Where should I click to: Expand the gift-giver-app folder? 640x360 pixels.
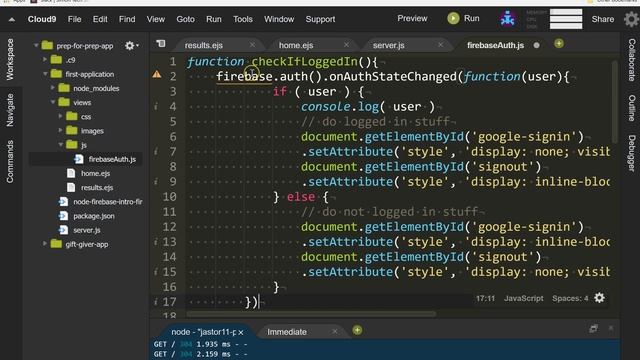pyautogui.click(x=45, y=244)
